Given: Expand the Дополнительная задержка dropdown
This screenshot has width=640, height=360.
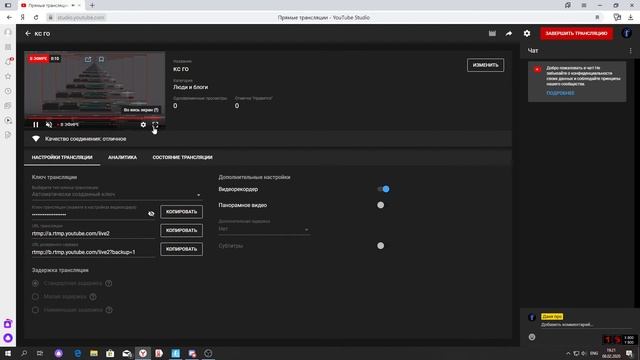Looking at the screenshot, I should pos(264,229).
